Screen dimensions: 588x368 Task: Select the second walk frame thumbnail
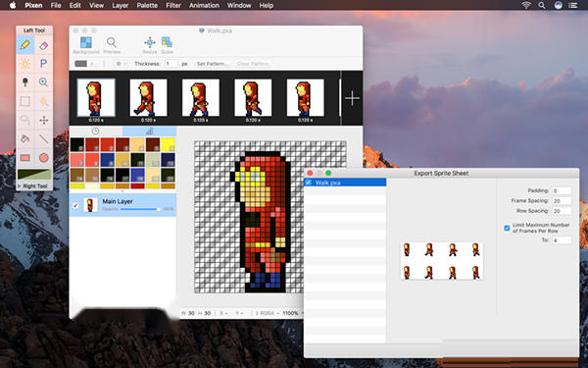(x=149, y=97)
